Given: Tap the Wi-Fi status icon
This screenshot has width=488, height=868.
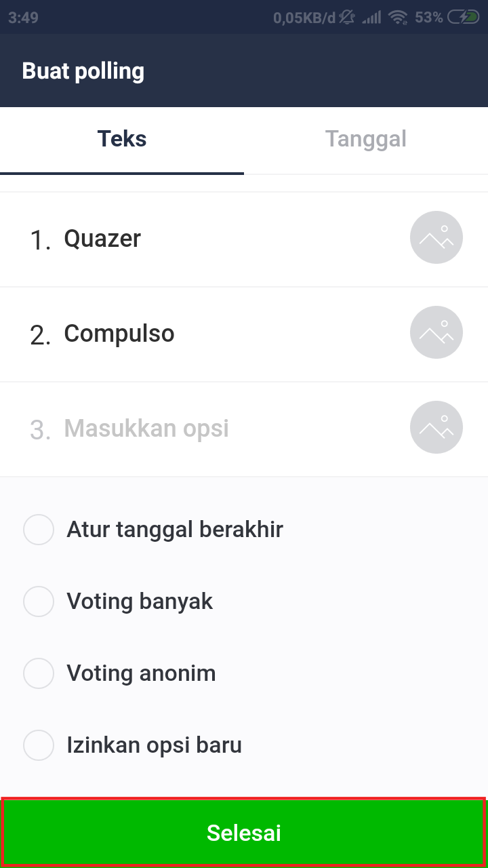Looking at the screenshot, I should tap(399, 18).
